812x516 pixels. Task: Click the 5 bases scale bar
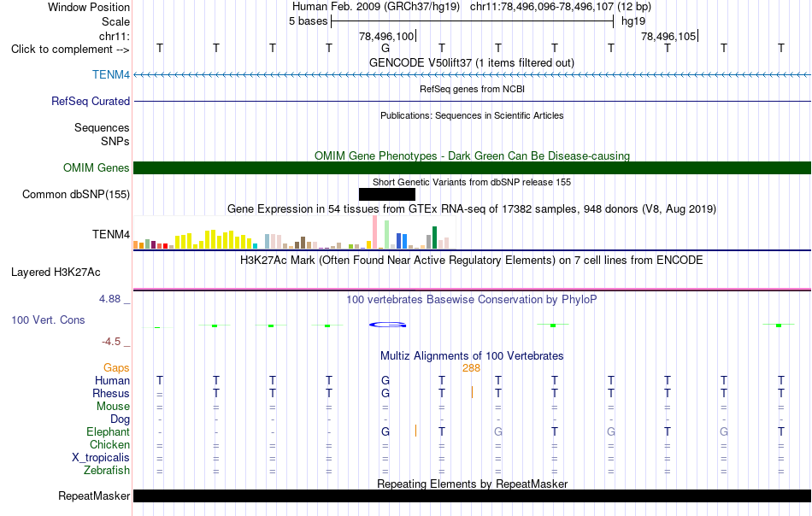coord(472,21)
